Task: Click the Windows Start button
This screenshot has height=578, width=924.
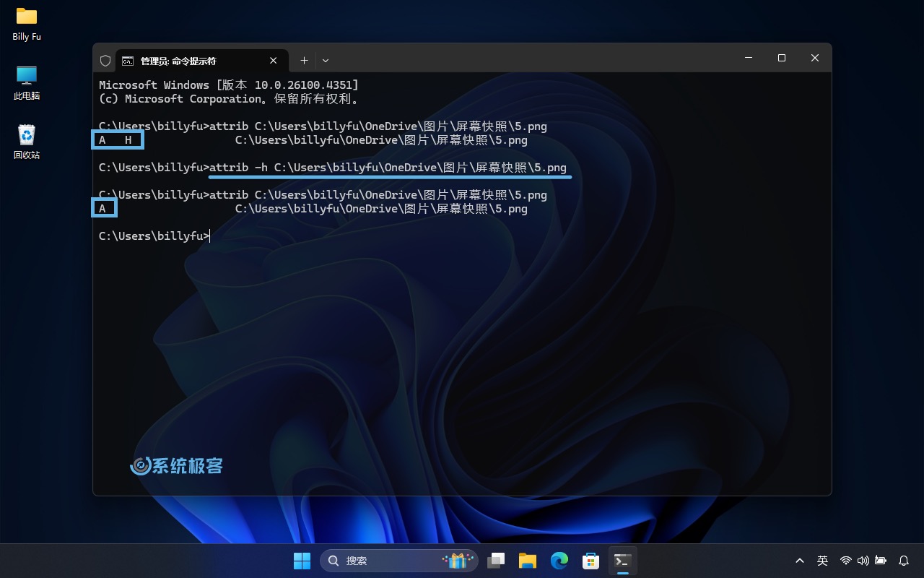Action: [302, 561]
